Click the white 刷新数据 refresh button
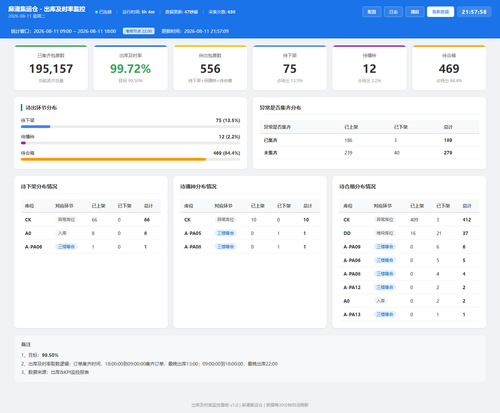This screenshot has height=413, width=500. click(440, 12)
